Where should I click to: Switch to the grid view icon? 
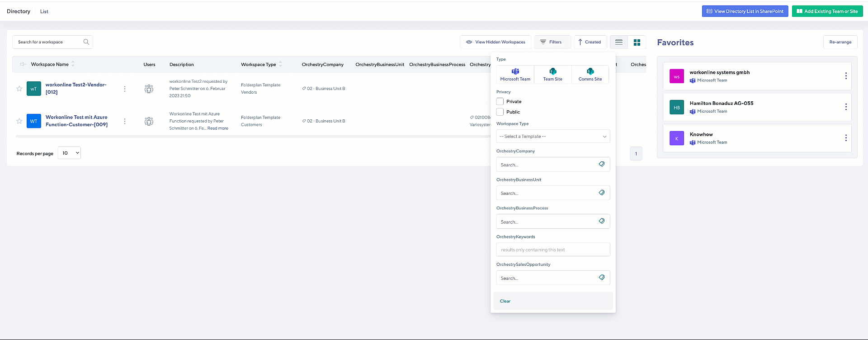tap(637, 42)
